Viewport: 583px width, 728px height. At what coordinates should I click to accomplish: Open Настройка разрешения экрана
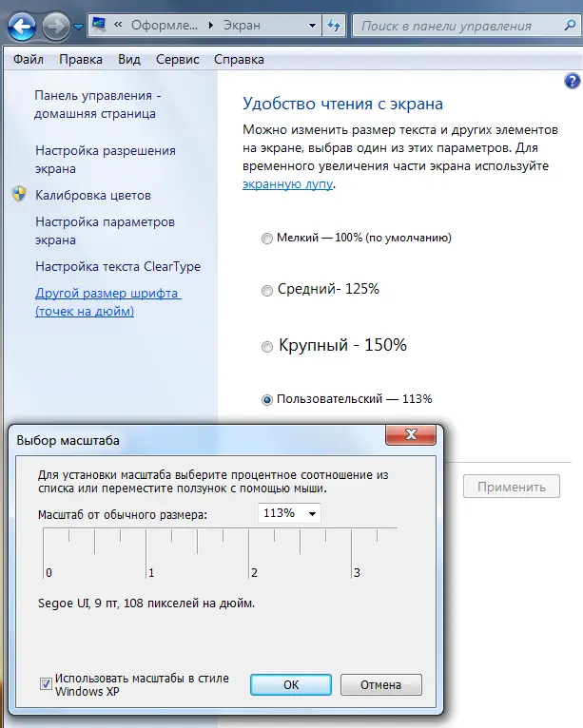106,160
